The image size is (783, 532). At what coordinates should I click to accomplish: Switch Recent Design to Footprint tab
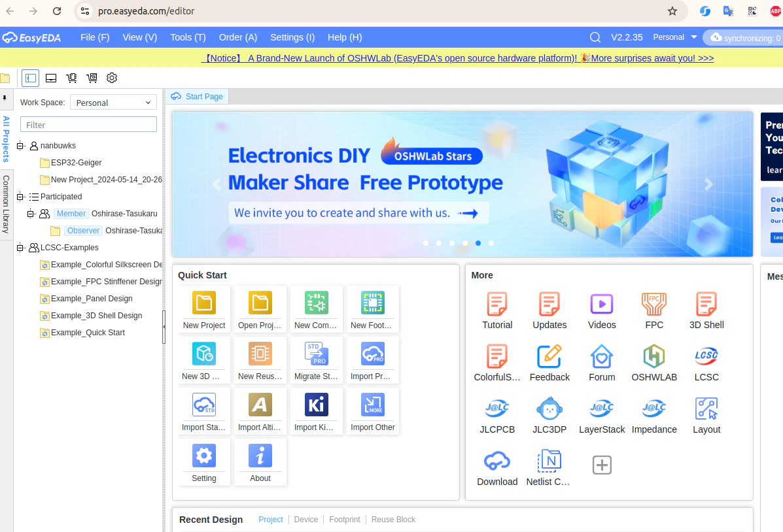coord(345,520)
